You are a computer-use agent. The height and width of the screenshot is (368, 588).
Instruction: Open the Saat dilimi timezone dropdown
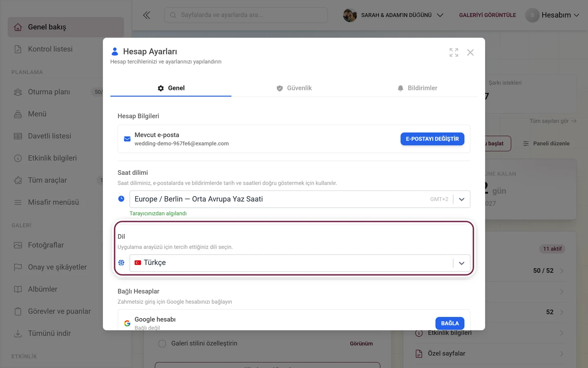coord(300,199)
